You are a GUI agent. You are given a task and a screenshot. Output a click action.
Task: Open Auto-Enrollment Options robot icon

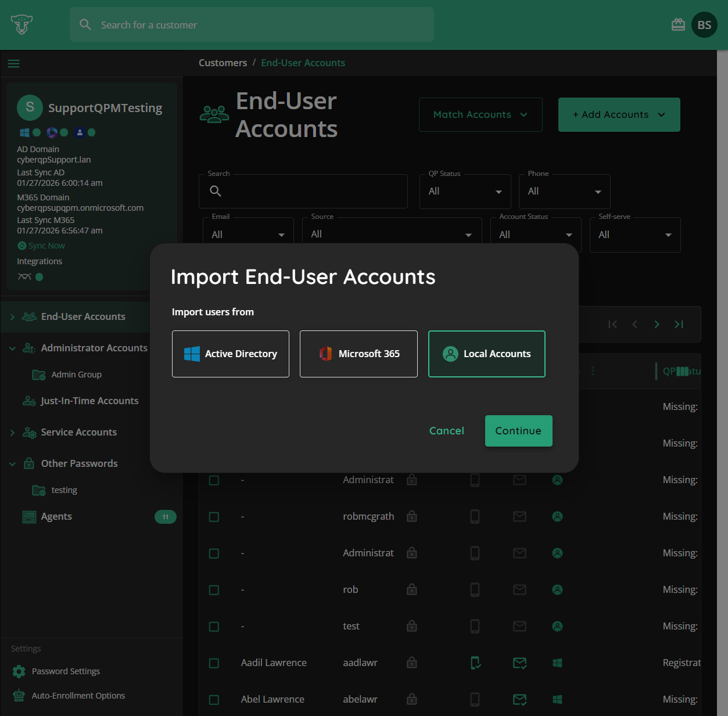(19, 696)
